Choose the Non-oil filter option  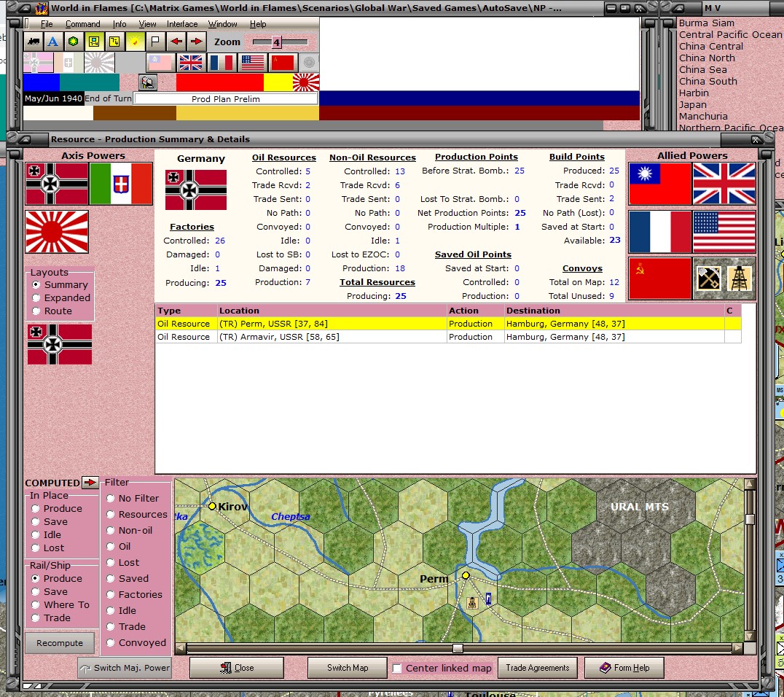click(x=130, y=530)
